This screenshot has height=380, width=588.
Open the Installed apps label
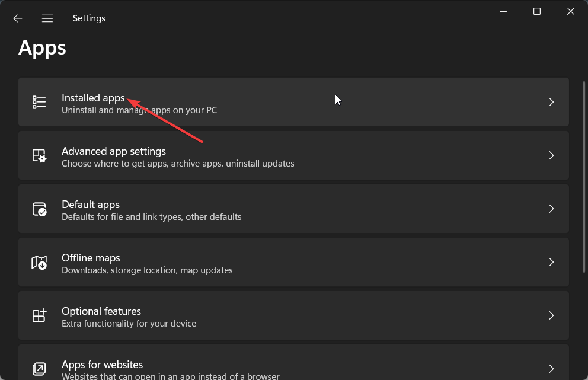(x=93, y=98)
